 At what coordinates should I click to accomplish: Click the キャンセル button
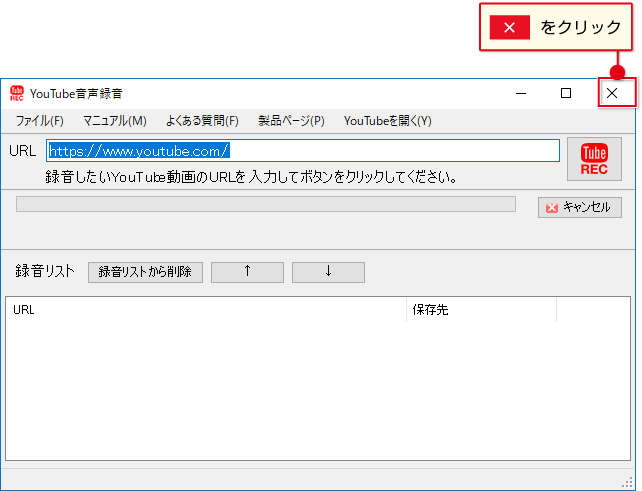pyautogui.click(x=580, y=207)
